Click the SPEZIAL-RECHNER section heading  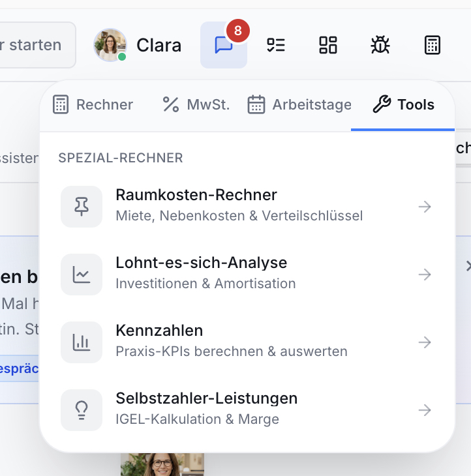click(x=121, y=158)
